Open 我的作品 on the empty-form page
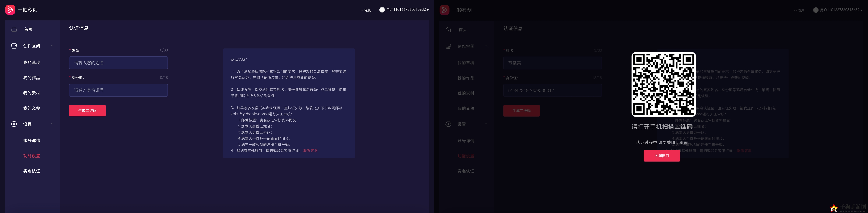 (x=32, y=78)
